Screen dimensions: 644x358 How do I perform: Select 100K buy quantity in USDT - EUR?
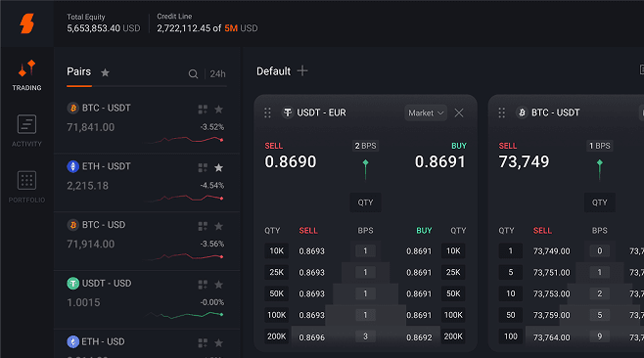(x=453, y=315)
